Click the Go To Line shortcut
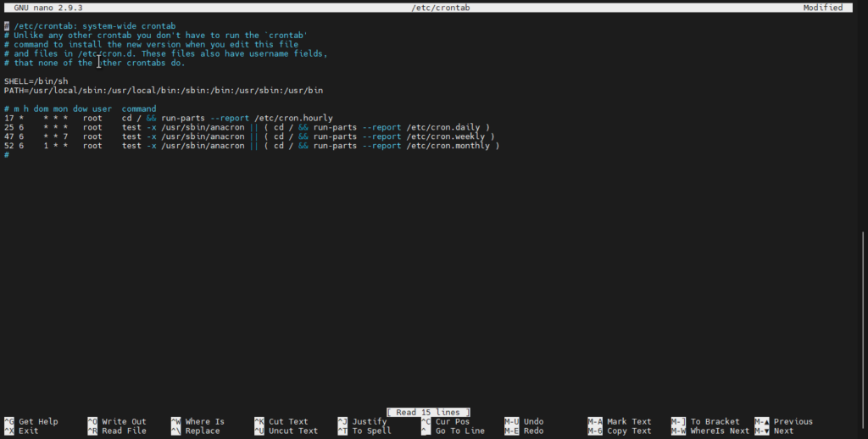 (460, 431)
